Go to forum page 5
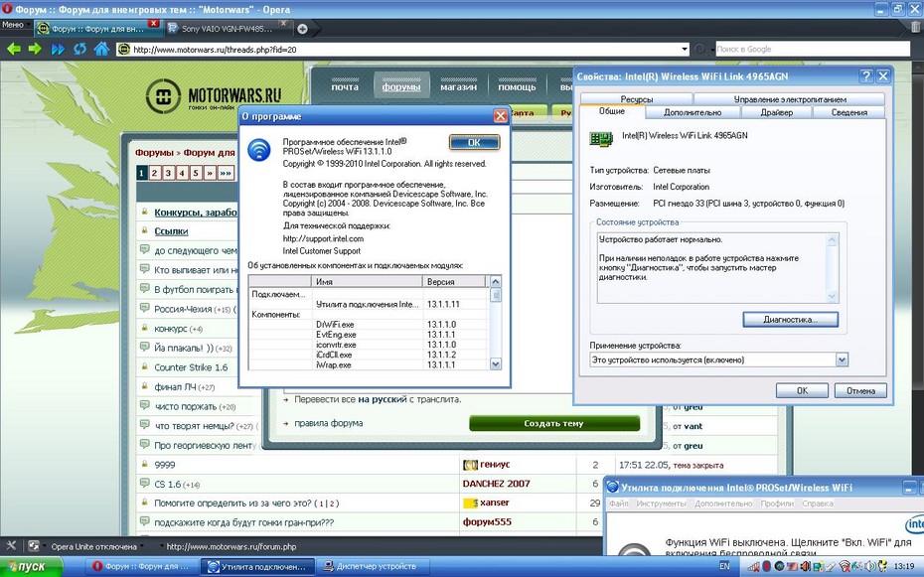 point(196,173)
